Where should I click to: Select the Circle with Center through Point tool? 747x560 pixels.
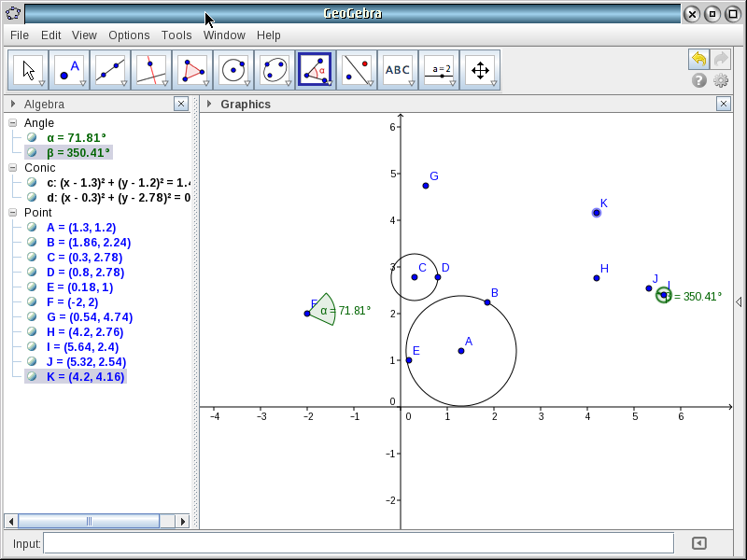(x=233, y=69)
